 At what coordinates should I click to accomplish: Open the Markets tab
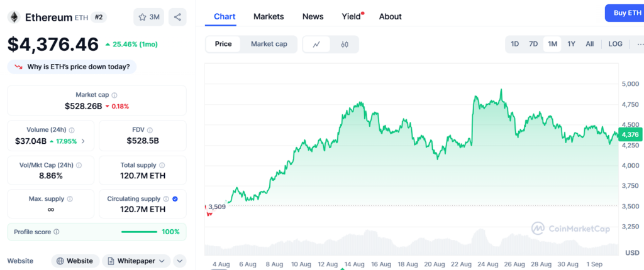point(269,16)
